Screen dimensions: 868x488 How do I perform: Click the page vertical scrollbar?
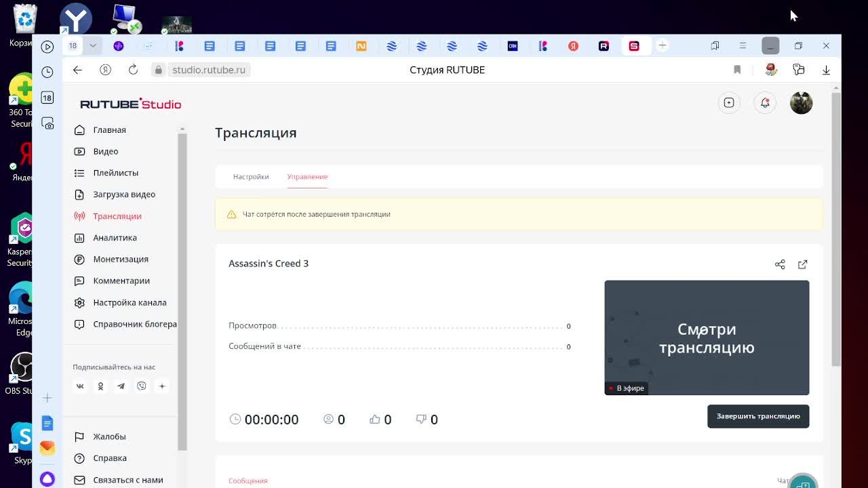[836, 230]
